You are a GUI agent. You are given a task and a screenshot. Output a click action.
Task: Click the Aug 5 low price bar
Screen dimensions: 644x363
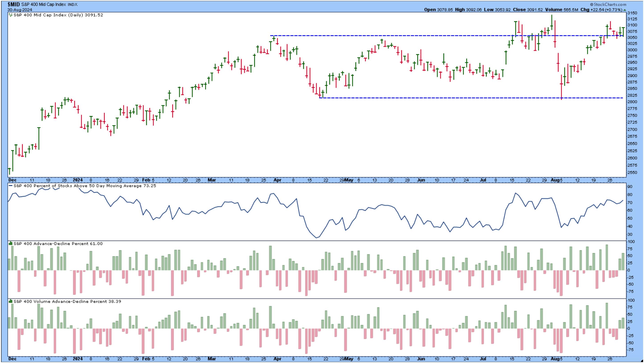click(x=561, y=88)
